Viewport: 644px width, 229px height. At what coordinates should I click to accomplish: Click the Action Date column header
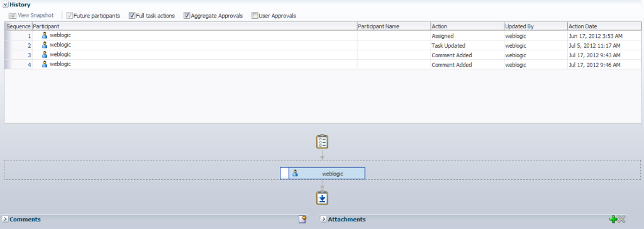[604, 26]
